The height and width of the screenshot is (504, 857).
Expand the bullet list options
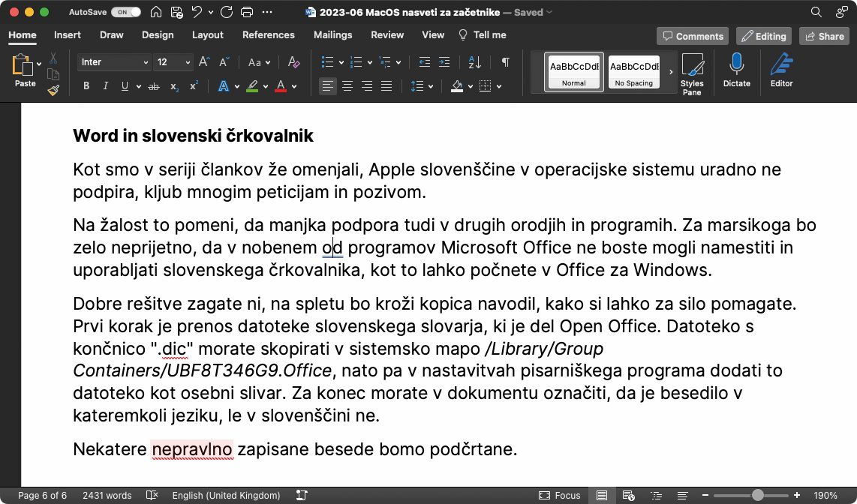[341, 63]
